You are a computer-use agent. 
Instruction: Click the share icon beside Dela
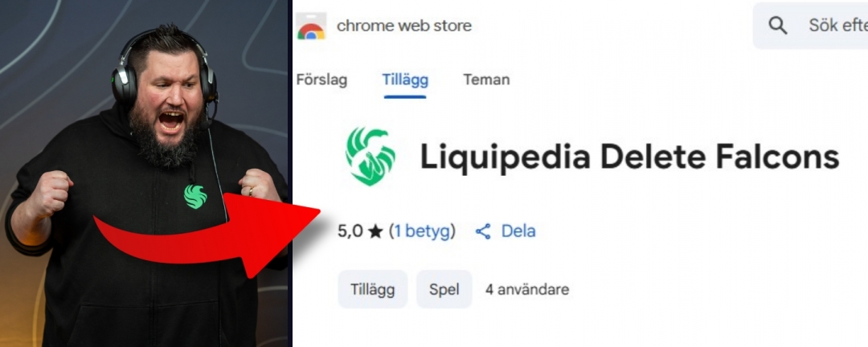pyautogui.click(x=483, y=231)
